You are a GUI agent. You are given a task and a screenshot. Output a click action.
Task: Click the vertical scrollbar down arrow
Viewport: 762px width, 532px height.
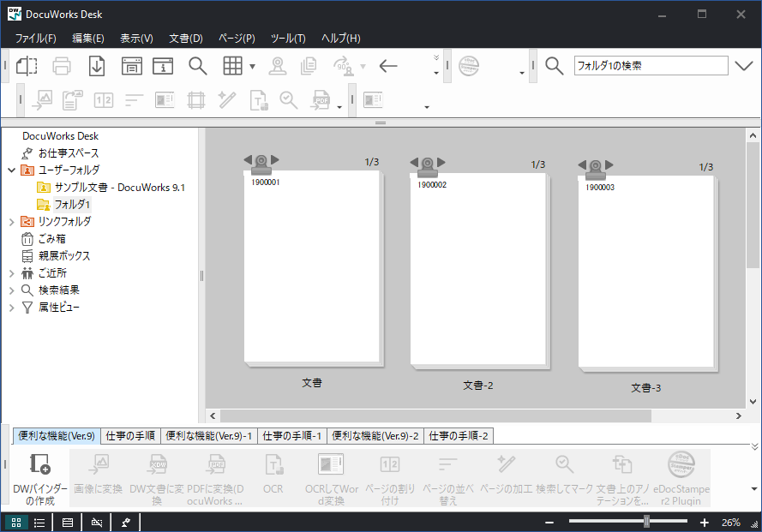tap(753, 402)
